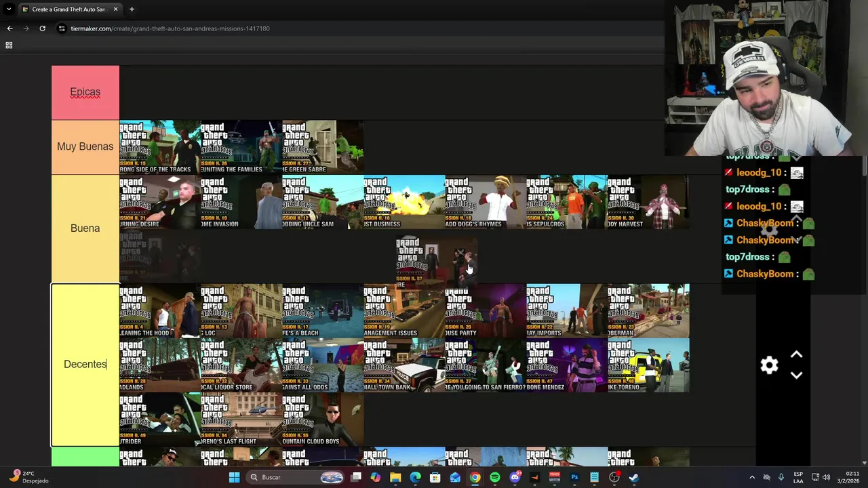The image size is (868, 488).
Task: Open the OBS icon with the red badge
Action: point(614,477)
